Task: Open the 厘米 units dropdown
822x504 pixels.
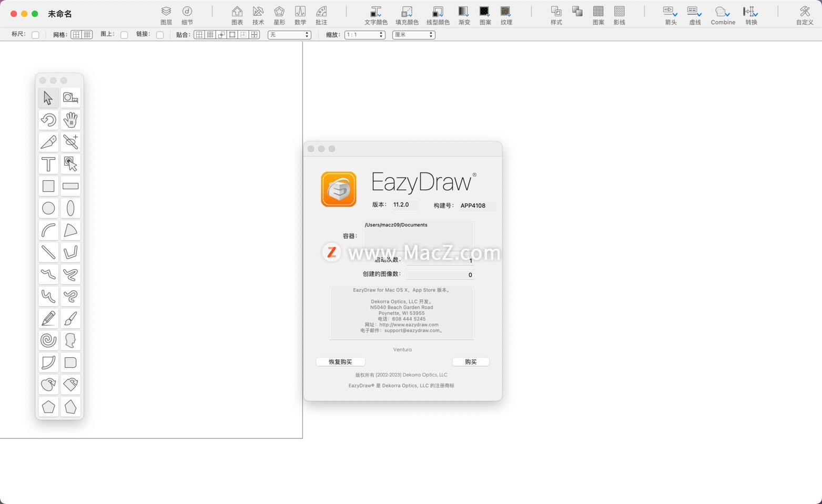Action: 414,35
